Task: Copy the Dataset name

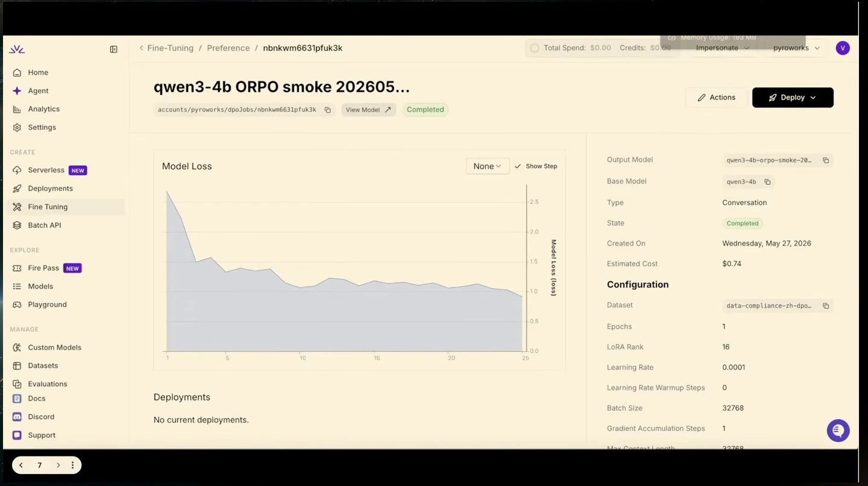Action: click(826, 306)
